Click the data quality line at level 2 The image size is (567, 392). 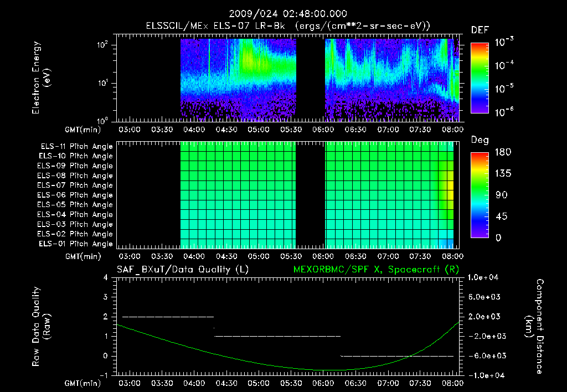[168, 317]
